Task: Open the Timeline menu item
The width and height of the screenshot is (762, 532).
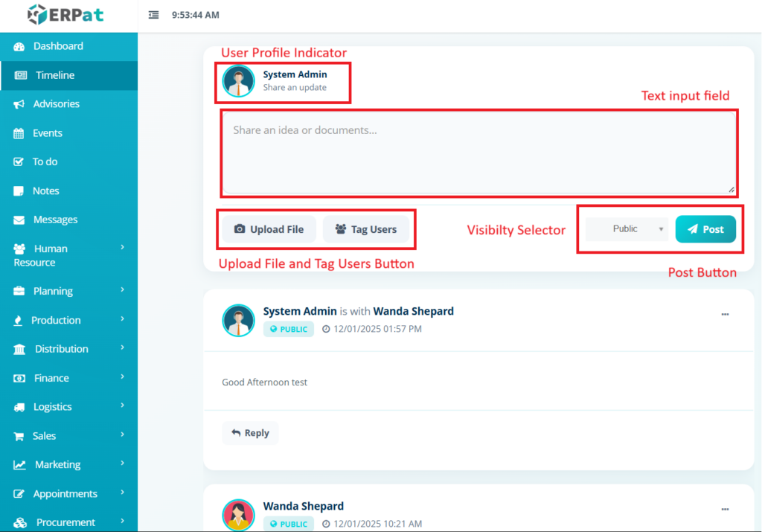Action: (x=54, y=75)
